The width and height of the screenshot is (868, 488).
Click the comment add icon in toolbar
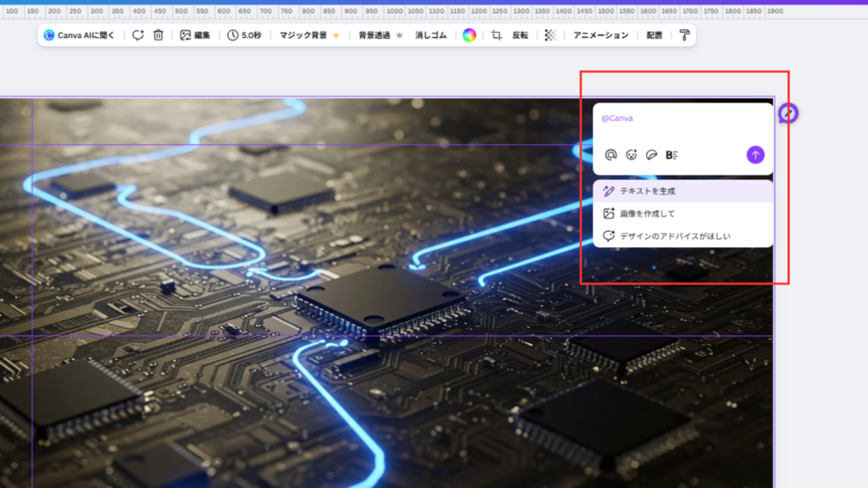coord(138,36)
